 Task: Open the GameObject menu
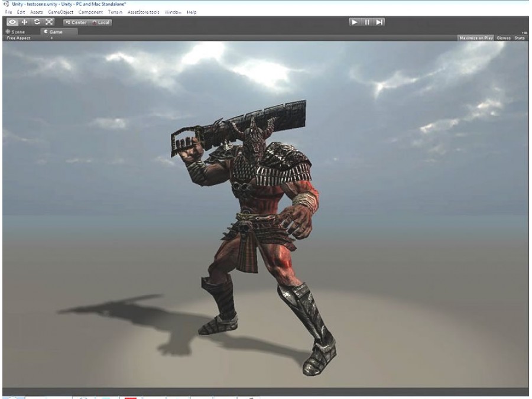tap(60, 12)
